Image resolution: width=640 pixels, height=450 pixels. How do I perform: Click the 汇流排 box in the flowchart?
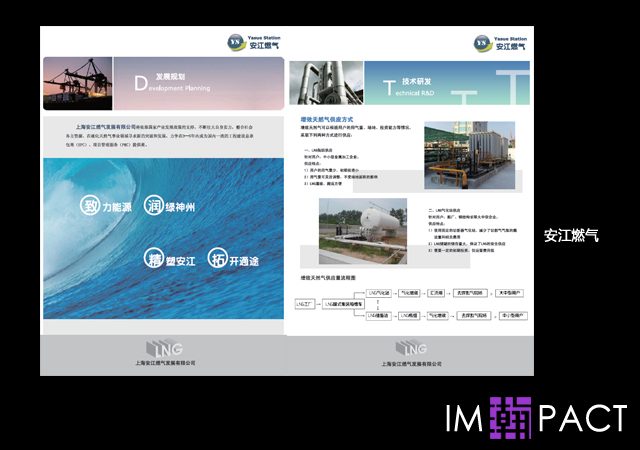[x=436, y=293]
